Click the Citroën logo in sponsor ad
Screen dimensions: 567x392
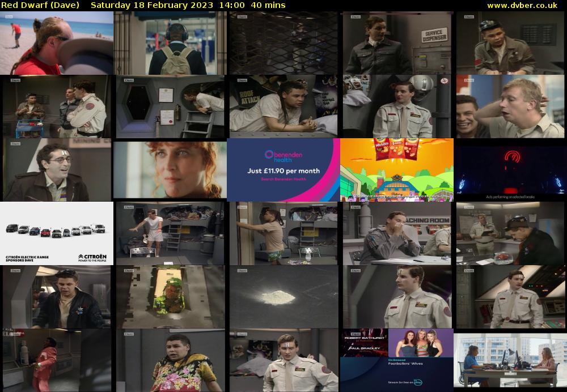coord(92,257)
